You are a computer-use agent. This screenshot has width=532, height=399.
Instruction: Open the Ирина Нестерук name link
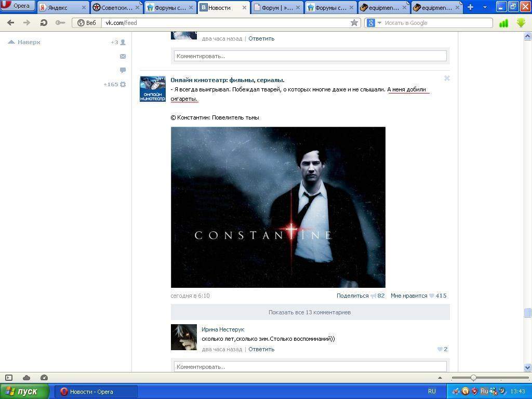[x=223, y=329]
